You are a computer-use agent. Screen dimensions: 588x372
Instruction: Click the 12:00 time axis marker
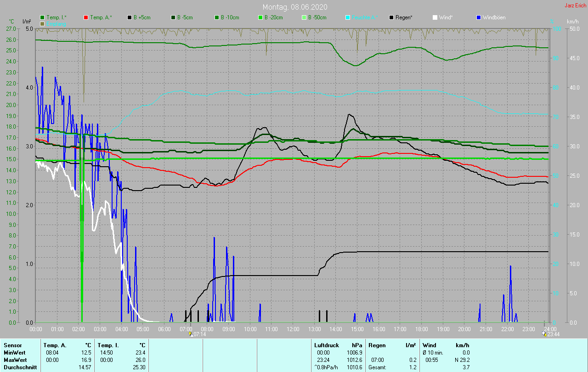293,329
